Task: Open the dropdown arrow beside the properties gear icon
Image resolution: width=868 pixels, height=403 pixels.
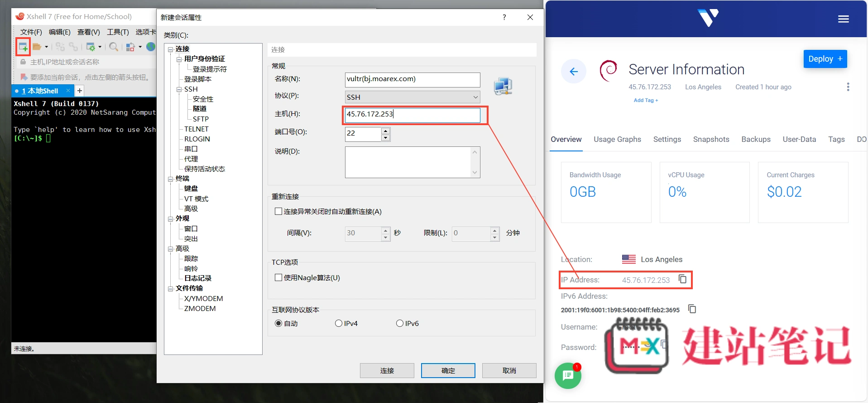Action: pos(100,47)
